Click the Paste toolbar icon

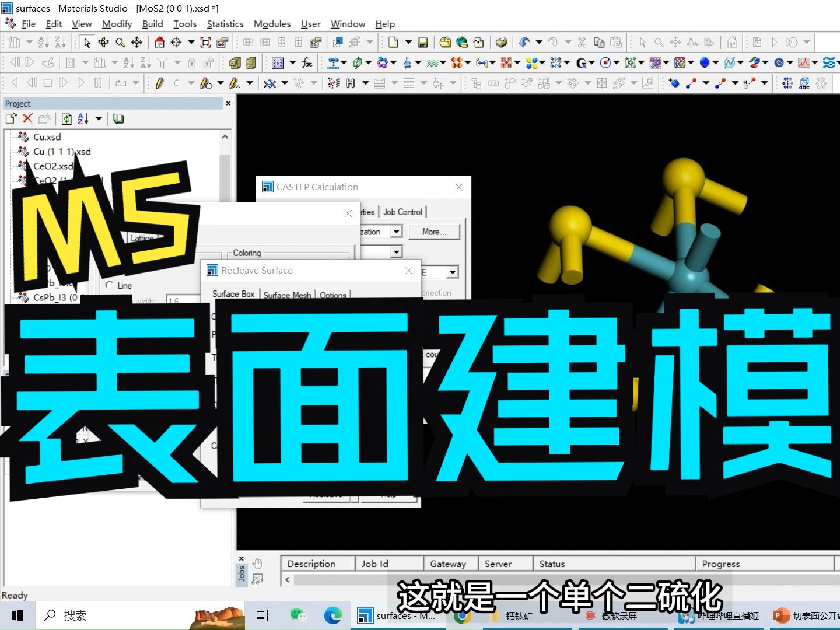tap(615, 42)
